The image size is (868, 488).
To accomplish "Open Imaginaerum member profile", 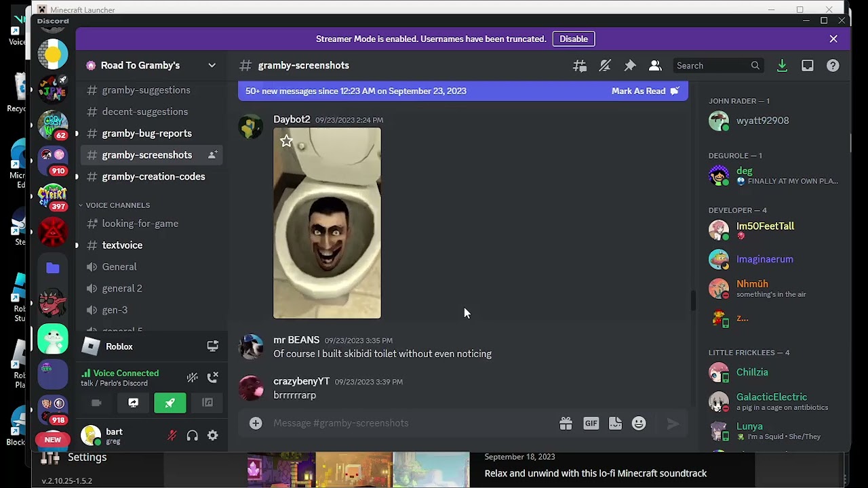I will (774, 259).
